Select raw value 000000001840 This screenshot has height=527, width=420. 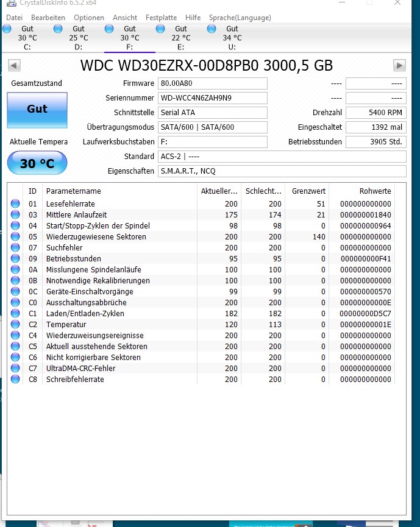(x=366, y=215)
